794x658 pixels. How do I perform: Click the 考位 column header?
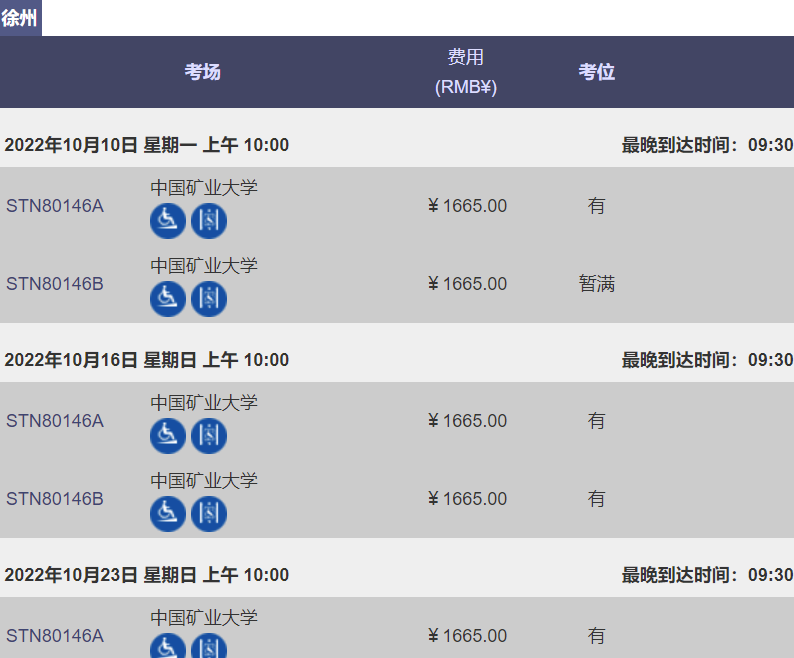[596, 72]
